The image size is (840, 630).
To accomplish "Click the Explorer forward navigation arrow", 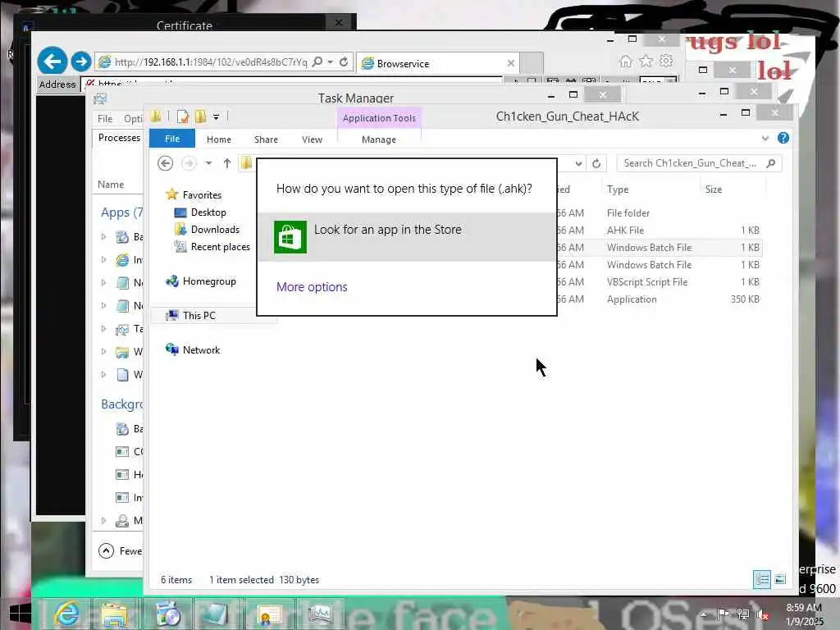I will (x=189, y=163).
